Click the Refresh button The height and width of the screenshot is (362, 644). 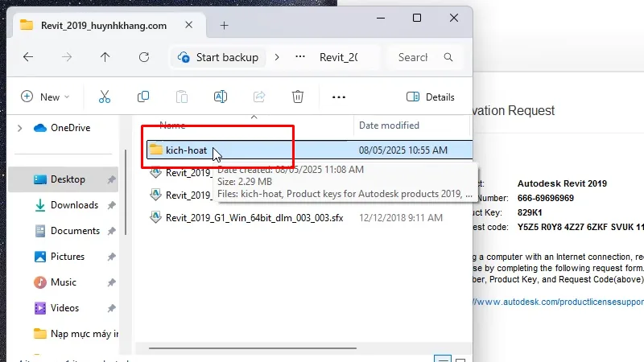(x=144, y=57)
